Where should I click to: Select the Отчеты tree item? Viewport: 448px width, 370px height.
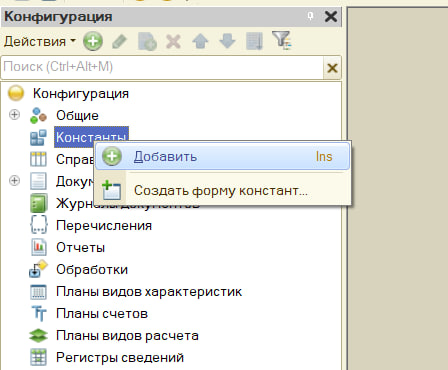(80, 247)
